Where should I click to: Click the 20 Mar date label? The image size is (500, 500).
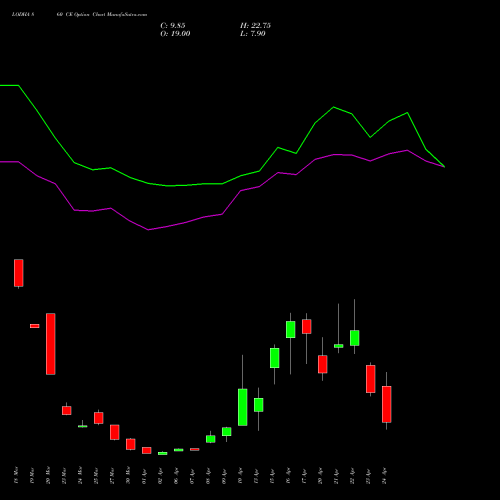coord(48,475)
